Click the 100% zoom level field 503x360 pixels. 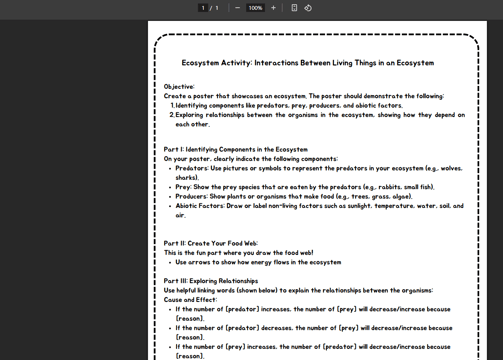(x=255, y=8)
